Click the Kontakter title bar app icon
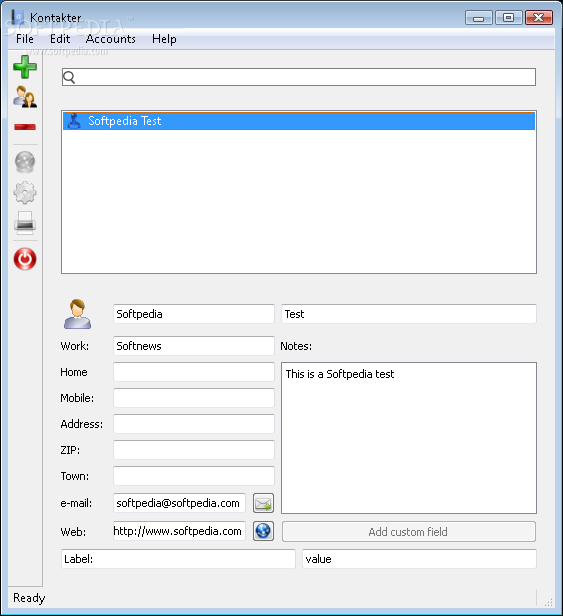This screenshot has height=616, width=563. click(18, 17)
